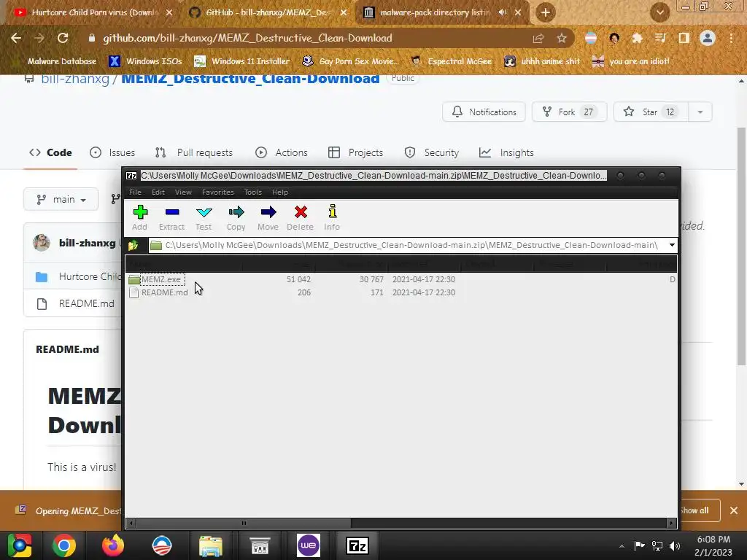
Task: Open the GitHub Actions tab
Action: click(281, 153)
